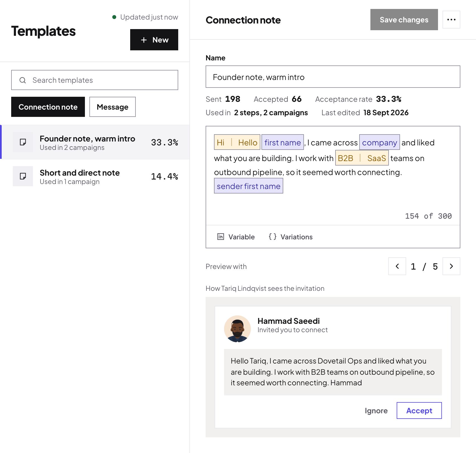Click Save changes button

pyautogui.click(x=404, y=20)
